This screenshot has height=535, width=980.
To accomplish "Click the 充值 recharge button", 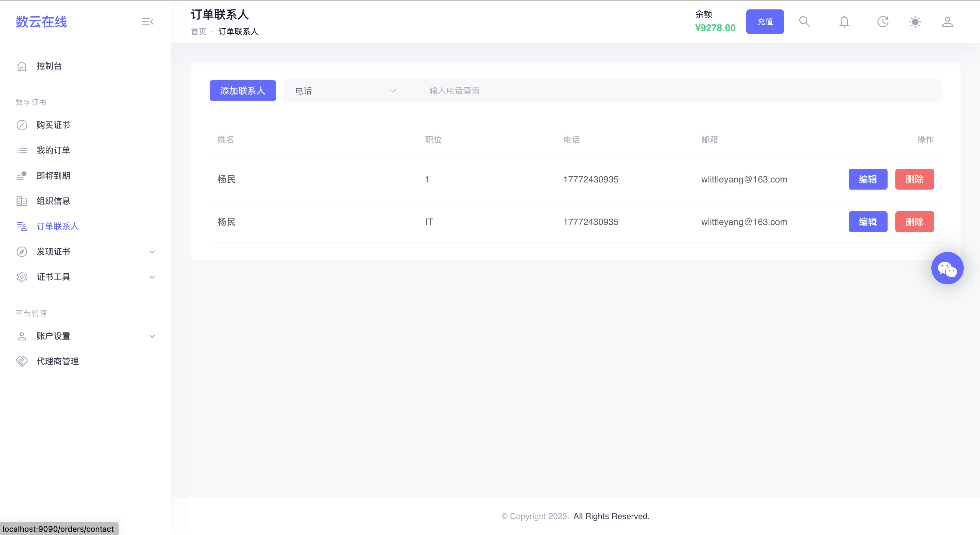I will coord(765,22).
